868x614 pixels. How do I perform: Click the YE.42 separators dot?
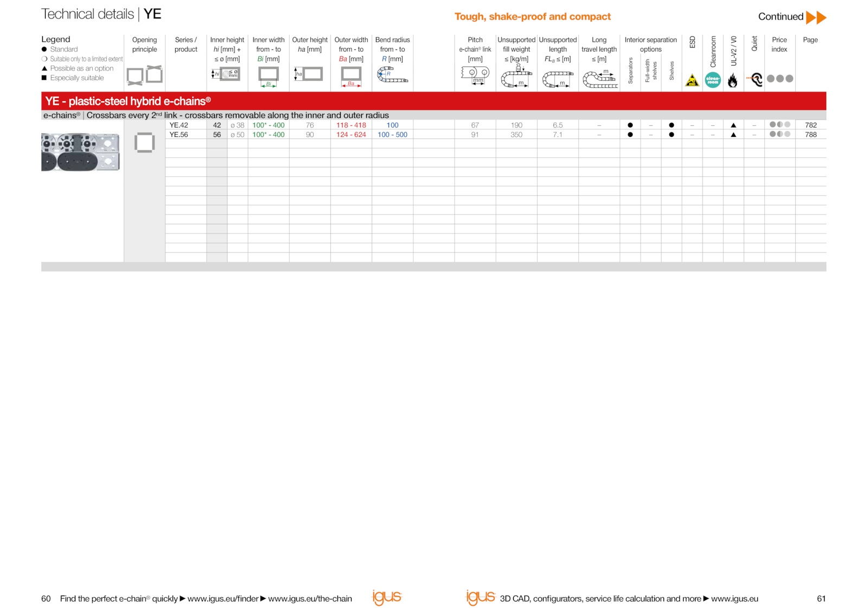click(630, 125)
